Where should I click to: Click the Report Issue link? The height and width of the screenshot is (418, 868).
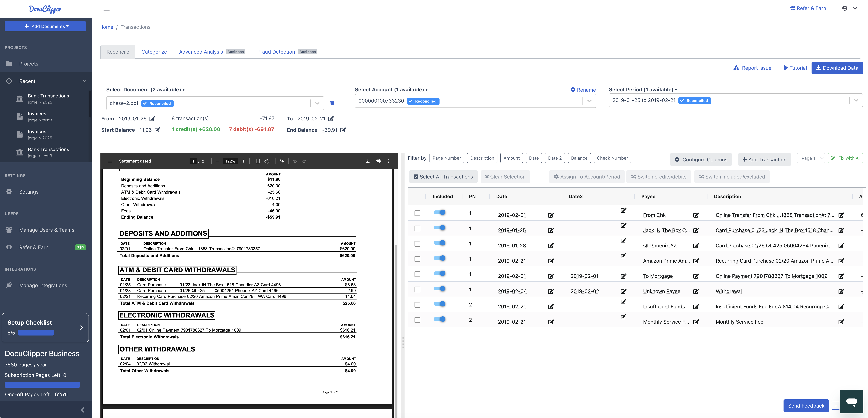[x=752, y=68]
